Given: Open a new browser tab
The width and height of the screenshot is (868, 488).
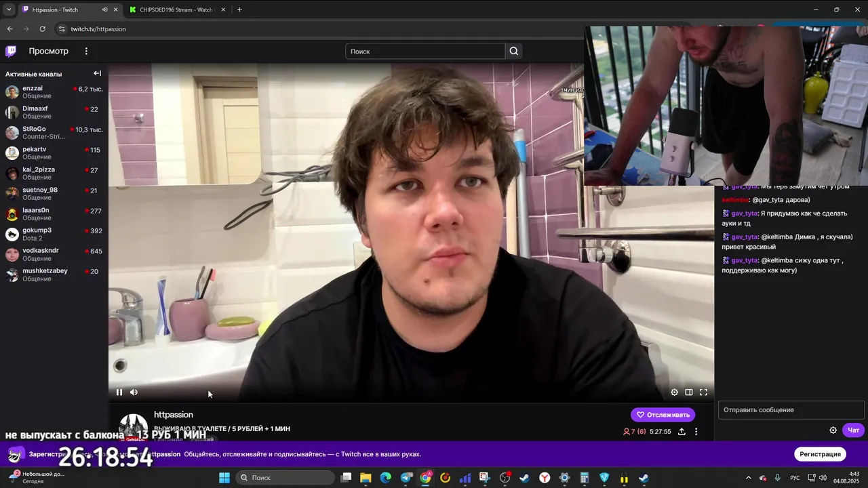Looking at the screenshot, I should click(x=239, y=9).
